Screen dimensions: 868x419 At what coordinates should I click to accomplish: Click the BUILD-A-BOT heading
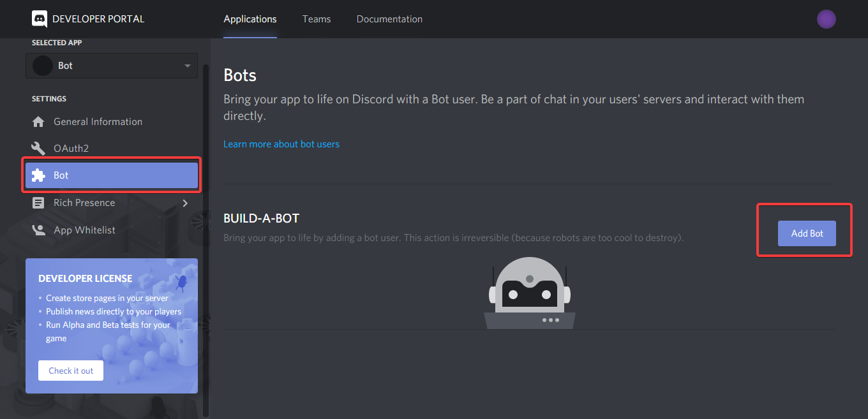pyautogui.click(x=261, y=218)
